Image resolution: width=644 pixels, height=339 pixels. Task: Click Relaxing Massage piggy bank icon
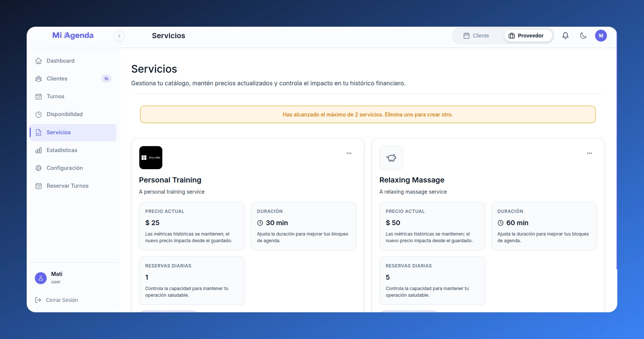[x=391, y=158]
